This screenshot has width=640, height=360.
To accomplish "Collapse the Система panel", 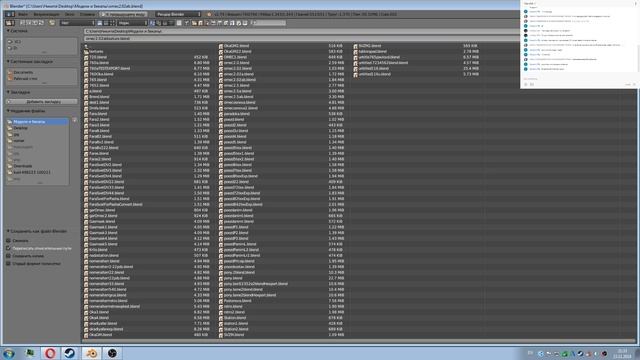I will [x=8, y=31].
